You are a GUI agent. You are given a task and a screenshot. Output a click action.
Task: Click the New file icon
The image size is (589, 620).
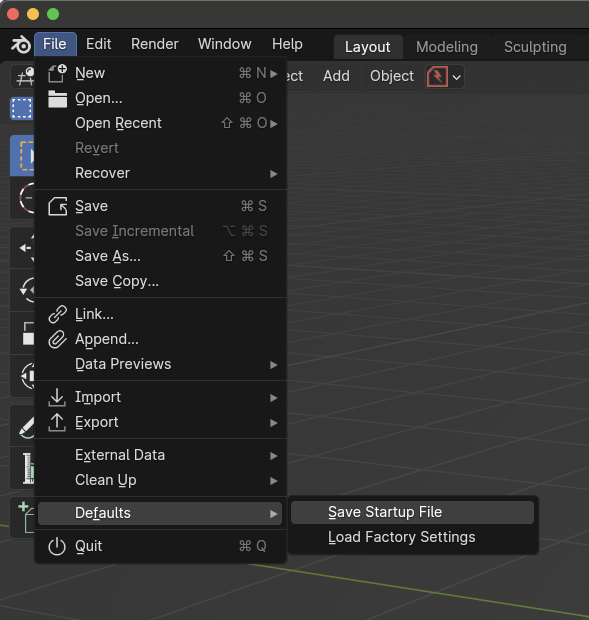[x=57, y=73]
